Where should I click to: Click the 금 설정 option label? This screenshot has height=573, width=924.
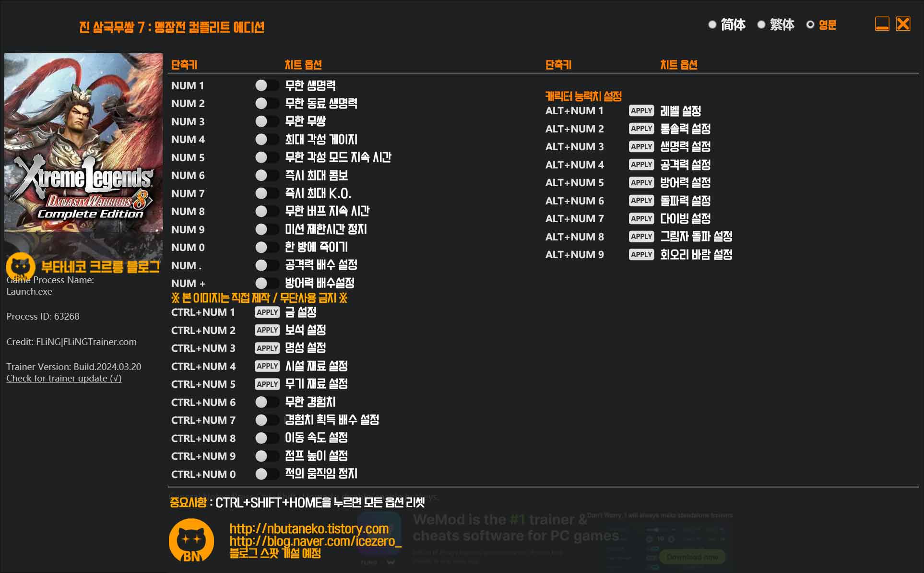point(301,312)
